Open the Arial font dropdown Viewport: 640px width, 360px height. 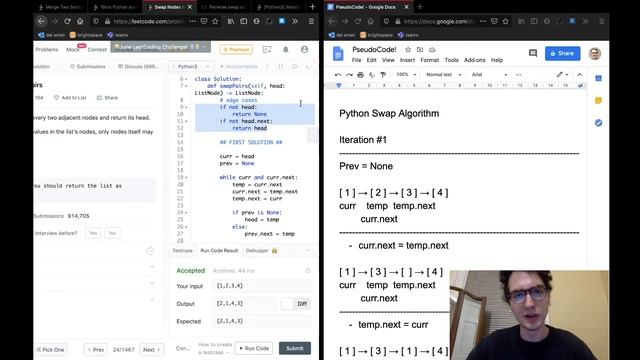coord(489,75)
